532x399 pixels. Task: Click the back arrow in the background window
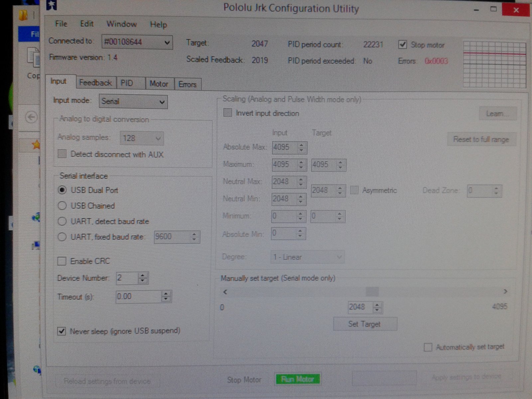(x=32, y=117)
